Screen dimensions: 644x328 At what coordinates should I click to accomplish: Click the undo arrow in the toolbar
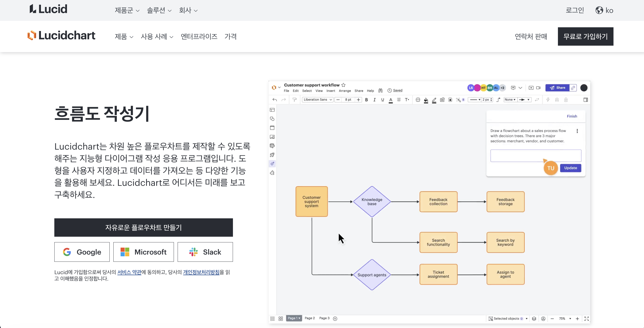(275, 99)
